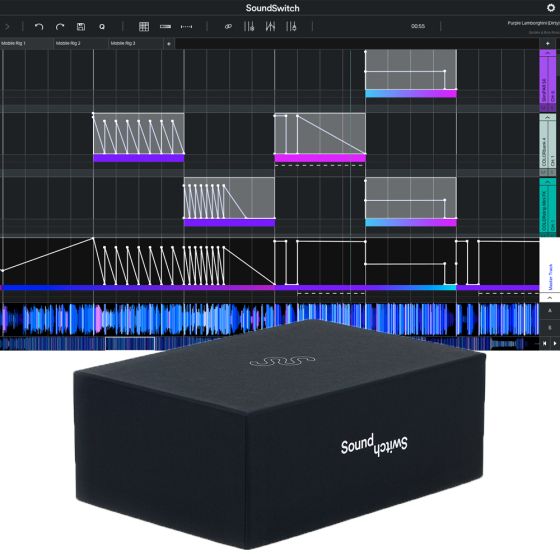Viewport: 560px width, 560px height.
Task: Save the project using the floppy disk icon
Action: [81, 27]
